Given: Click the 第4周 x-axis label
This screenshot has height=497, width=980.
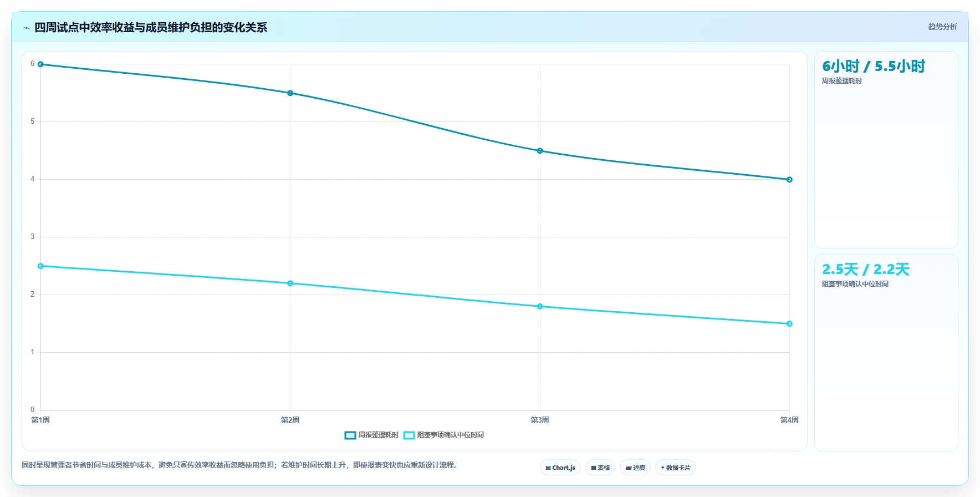Looking at the screenshot, I should 789,420.
